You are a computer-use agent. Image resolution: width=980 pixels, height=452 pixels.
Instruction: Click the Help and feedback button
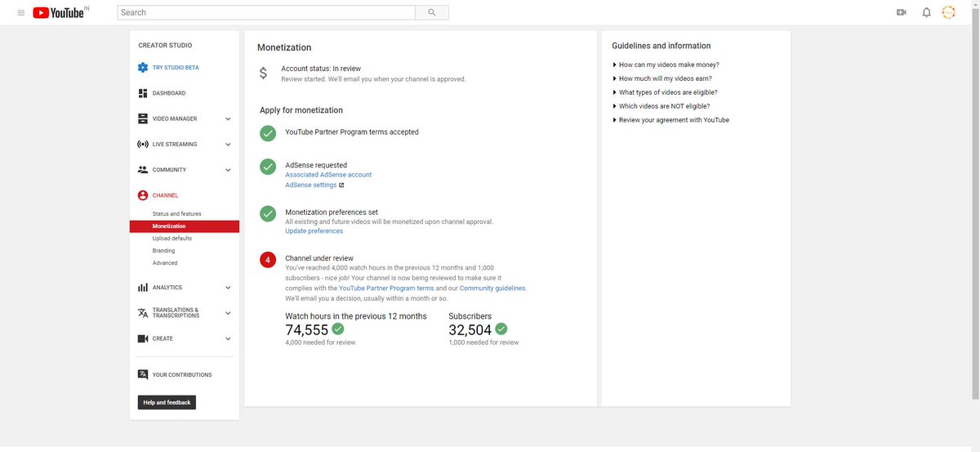167,402
